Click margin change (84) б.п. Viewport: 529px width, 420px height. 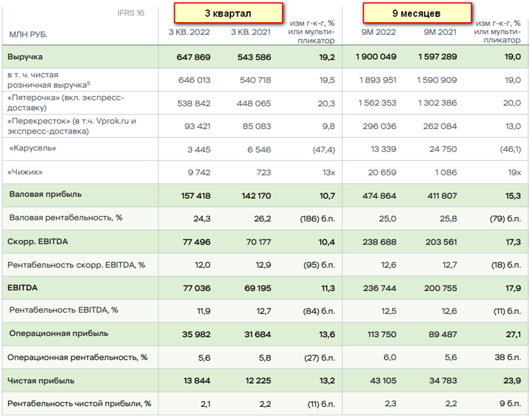319,311
